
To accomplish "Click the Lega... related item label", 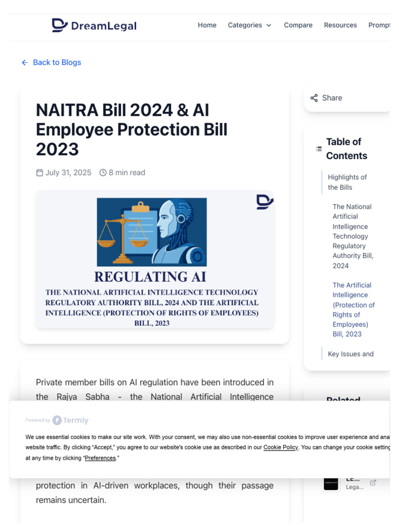I will coord(354,487).
